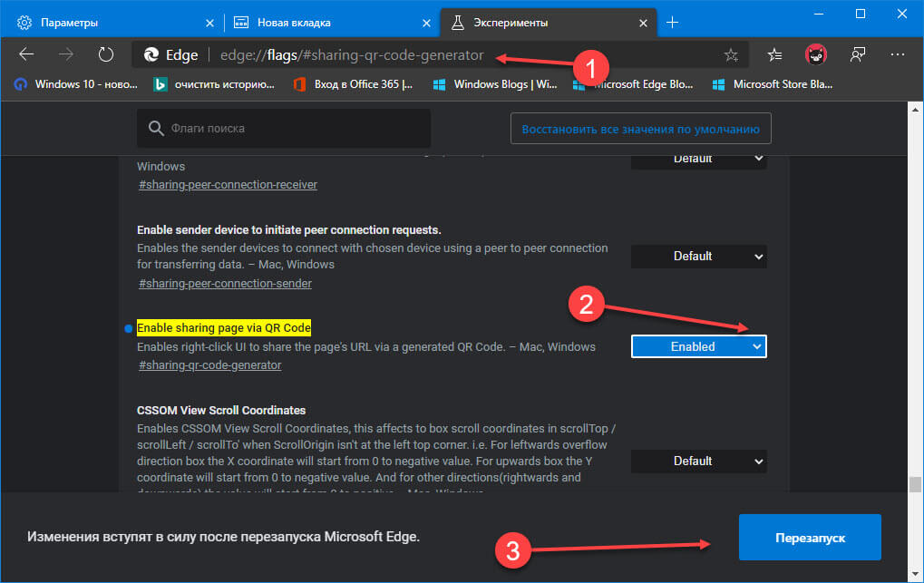Open Windows Blogs bookmark

(x=494, y=84)
